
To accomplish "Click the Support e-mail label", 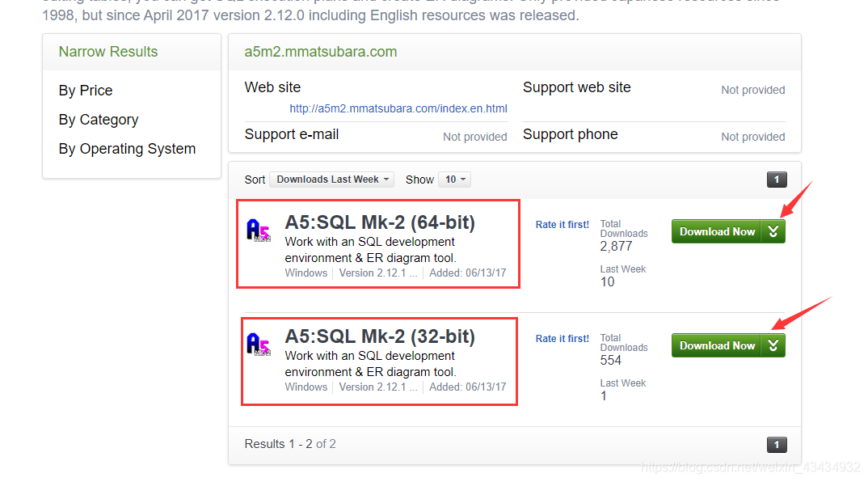I will click(292, 134).
